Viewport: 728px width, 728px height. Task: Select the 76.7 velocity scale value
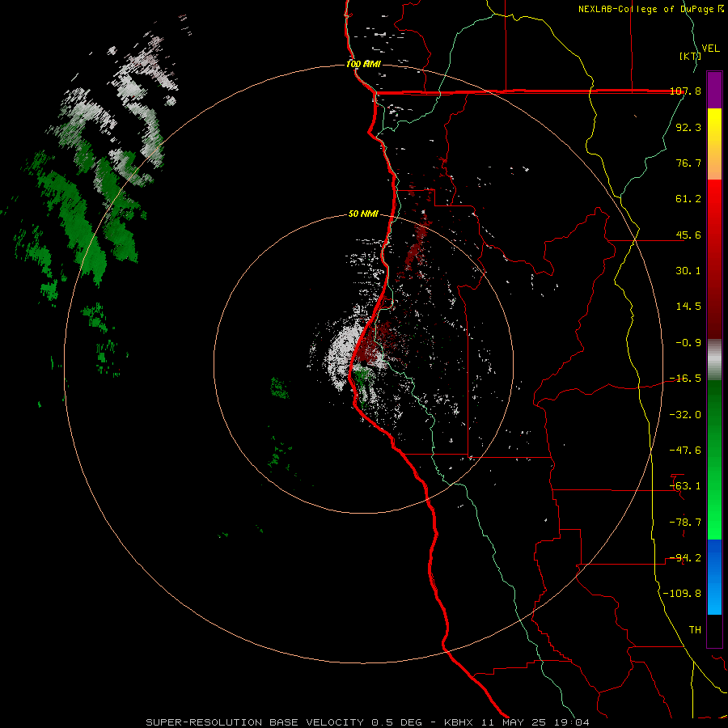point(688,163)
